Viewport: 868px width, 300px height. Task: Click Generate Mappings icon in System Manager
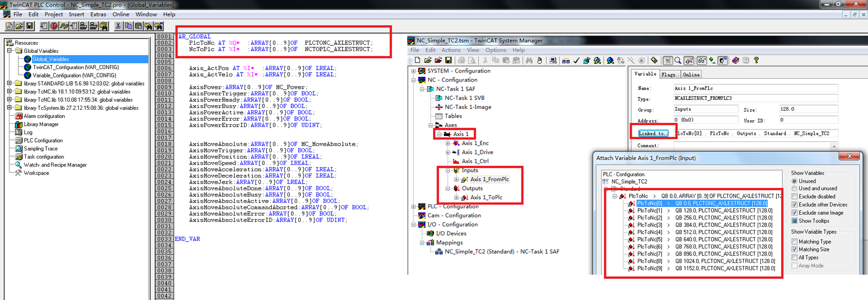tap(566, 60)
